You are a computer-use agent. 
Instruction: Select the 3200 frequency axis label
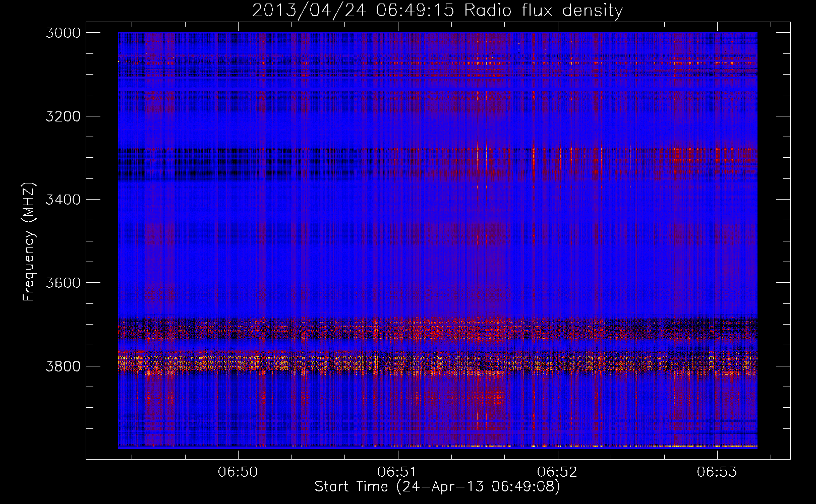pos(63,116)
